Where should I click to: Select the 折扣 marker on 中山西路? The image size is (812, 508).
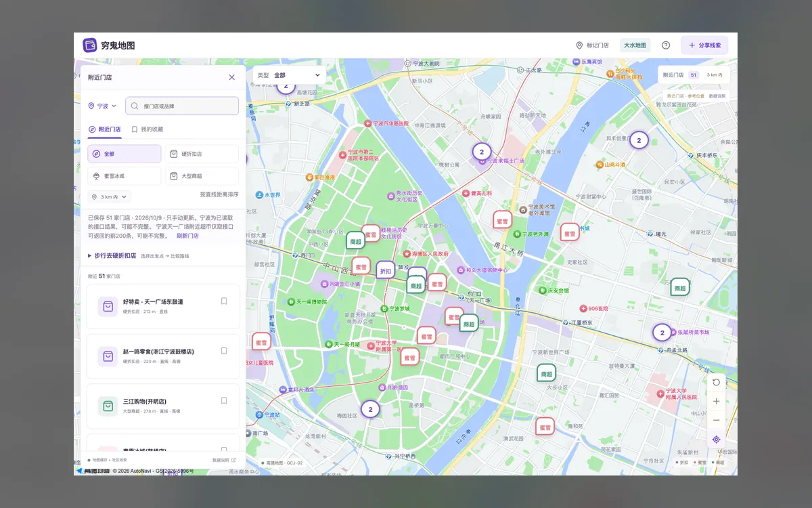tap(385, 271)
